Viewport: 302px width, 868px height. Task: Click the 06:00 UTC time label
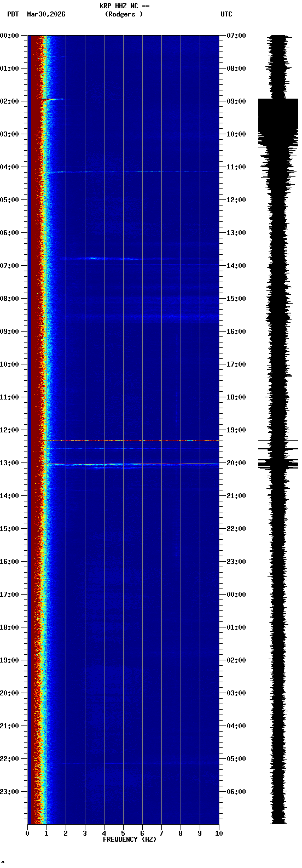click(x=236, y=792)
